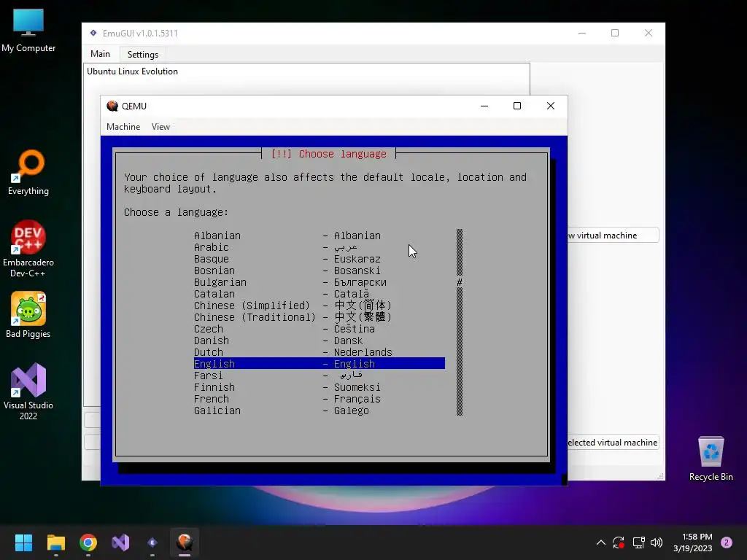Image resolution: width=747 pixels, height=560 pixels.
Task: Open the Everything search shortcut
Action: point(28,172)
